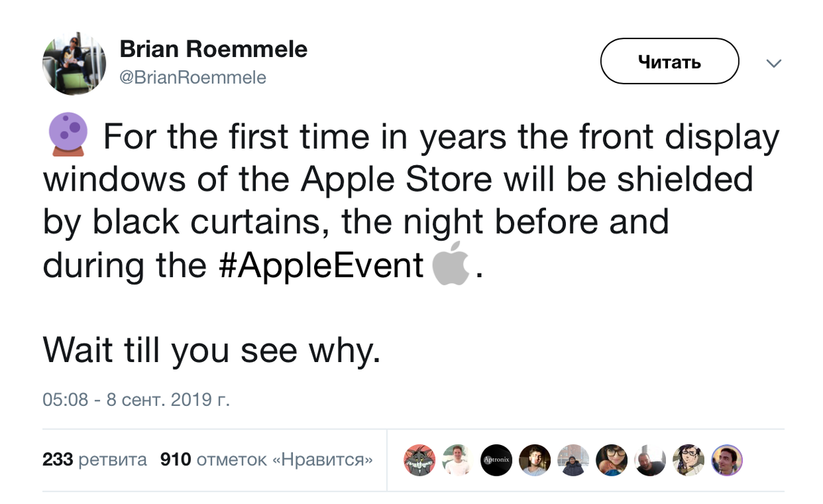Click the first liker avatar thumbnail
Viewport: 823px width, 504px height.
[x=419, y=460]
